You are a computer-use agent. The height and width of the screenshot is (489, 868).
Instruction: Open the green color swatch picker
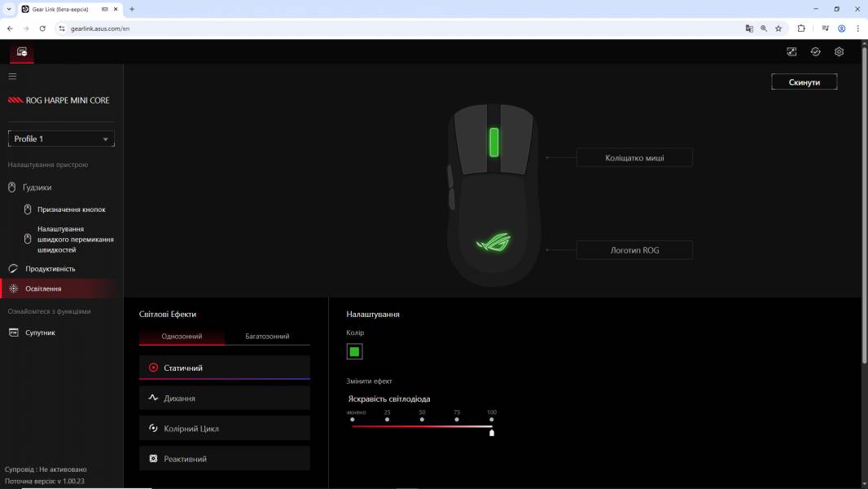354,352
